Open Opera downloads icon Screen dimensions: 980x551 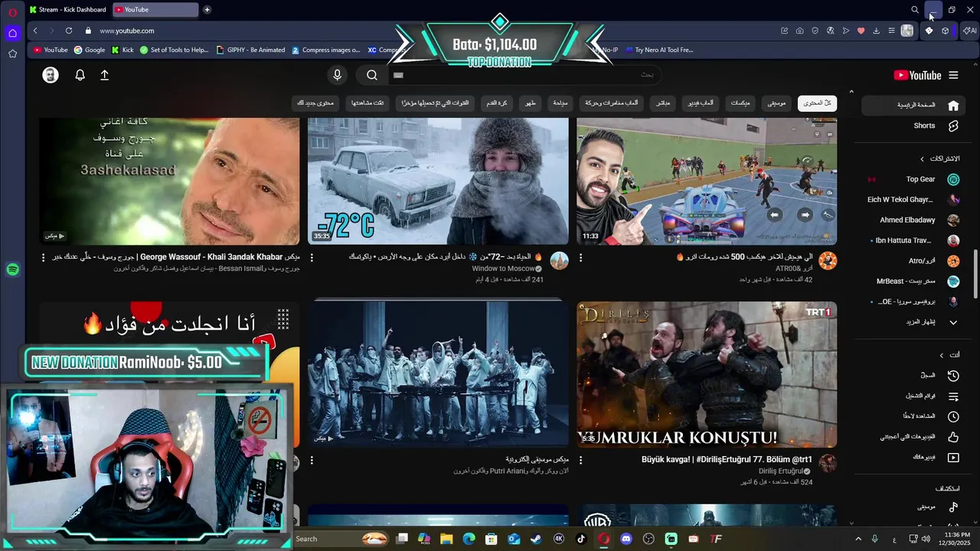(x=876, y=31)
